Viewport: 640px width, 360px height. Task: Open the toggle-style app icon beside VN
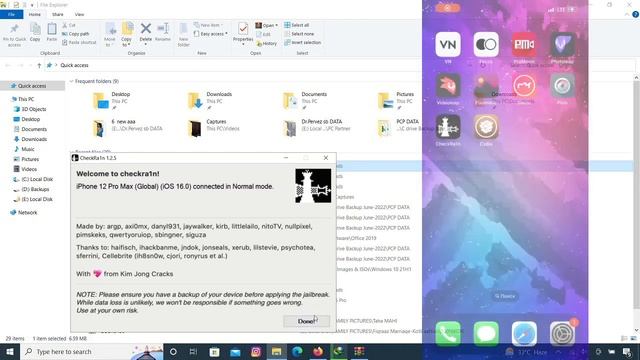coord(486,44)
